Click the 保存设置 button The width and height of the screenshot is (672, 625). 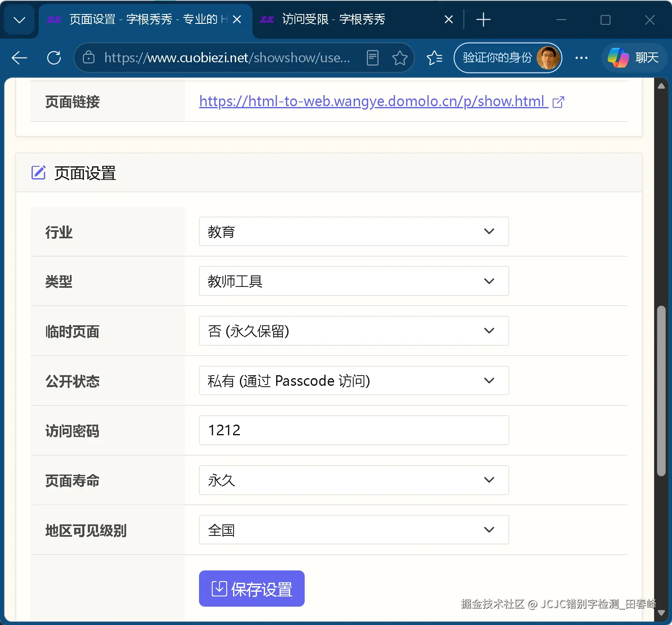(x=251, y=588)
